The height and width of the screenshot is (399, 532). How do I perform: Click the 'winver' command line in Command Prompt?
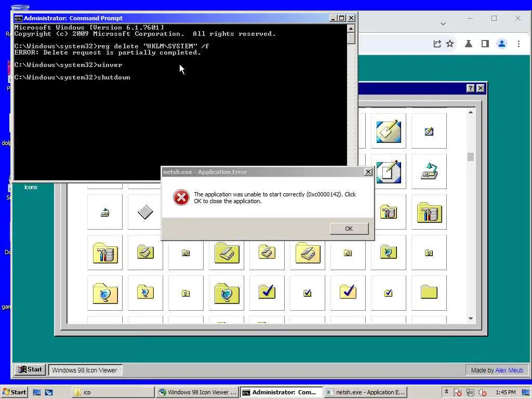click(68, 65)
